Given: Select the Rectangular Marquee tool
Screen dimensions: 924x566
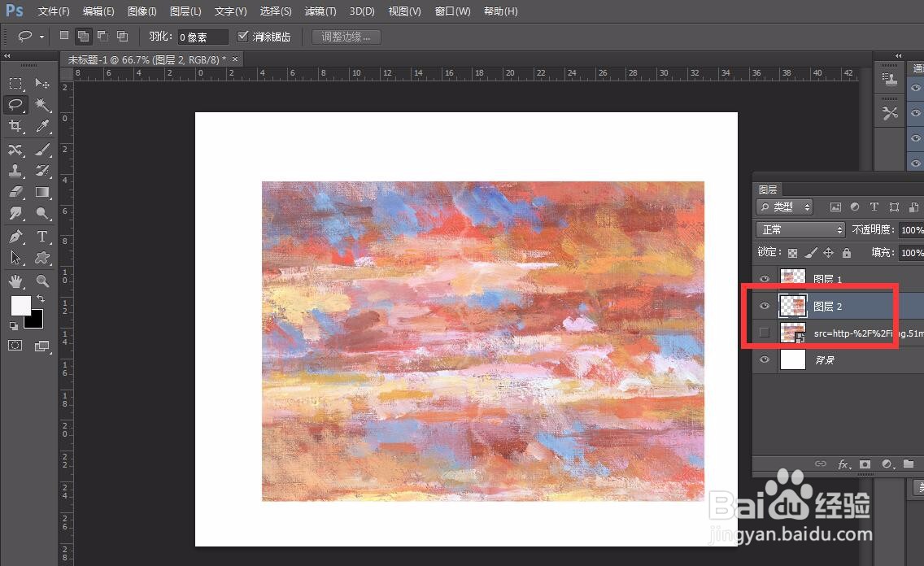Looking at the screenshot, I should coord(15,84).
